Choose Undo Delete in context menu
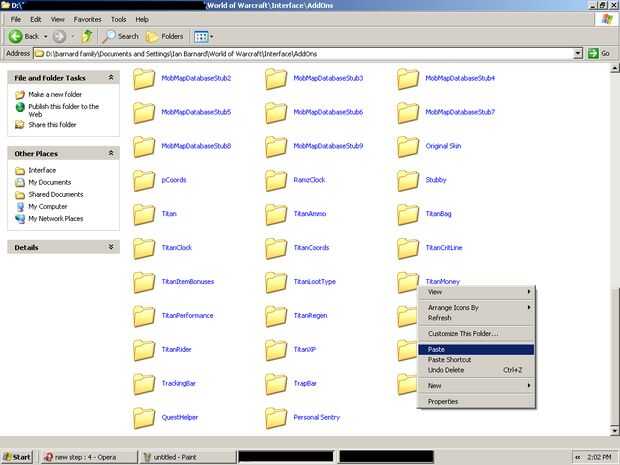Viewport: 620px width, 465px height. point(476,370)
